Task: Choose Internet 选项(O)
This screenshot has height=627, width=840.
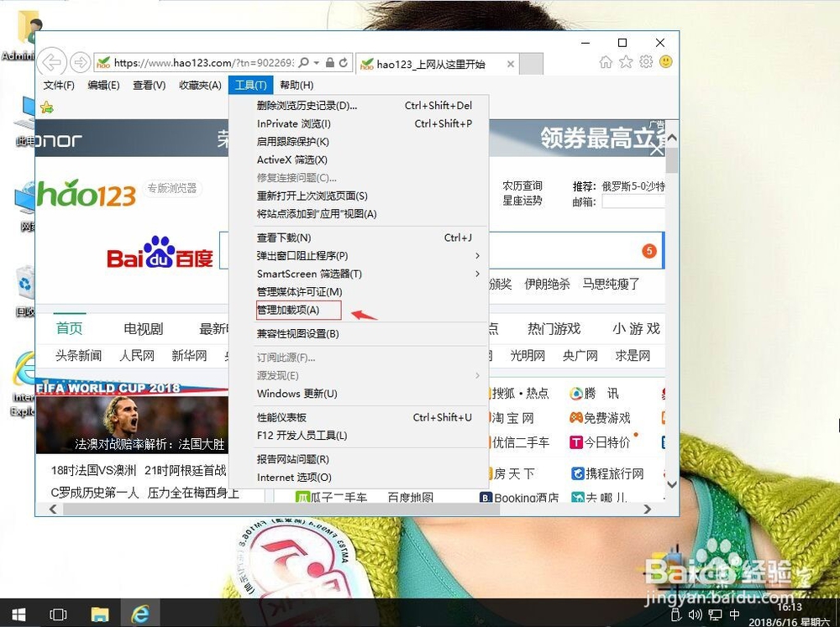Action: coord(359,477)
